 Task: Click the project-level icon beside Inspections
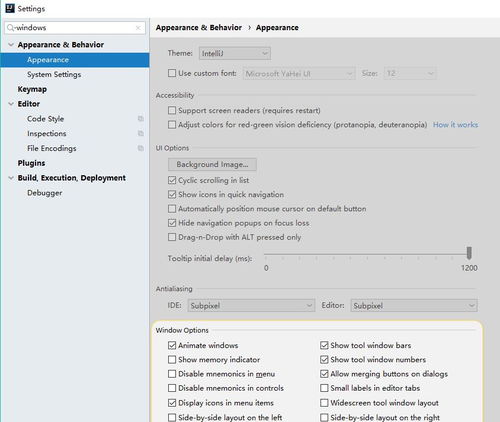click(x=141, y=133)
